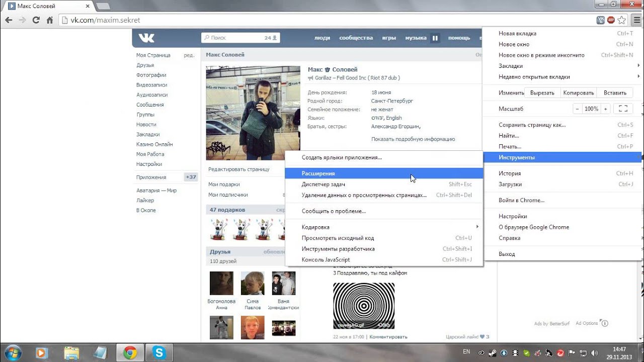
Task: Select Расширения in Tools submenu
Action: click(384, 173)
